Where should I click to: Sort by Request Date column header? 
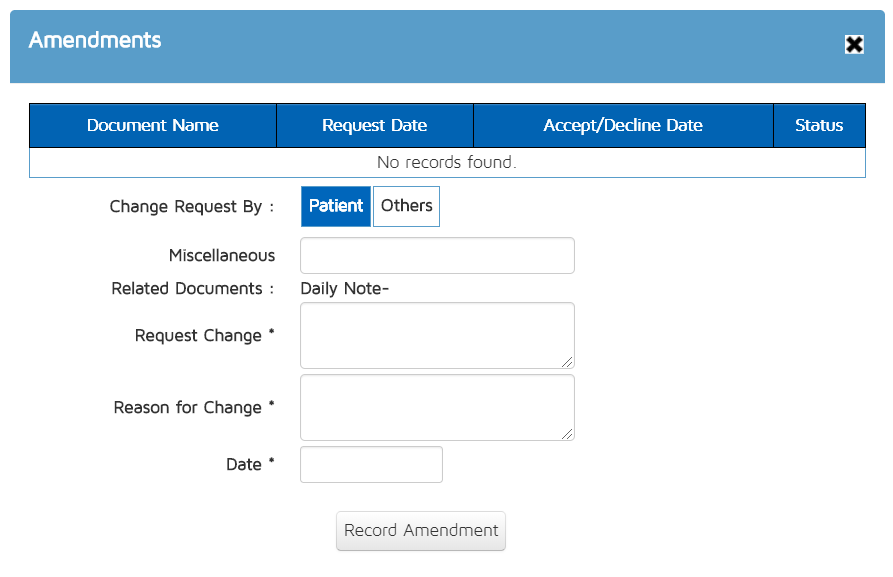pos(374,126)
